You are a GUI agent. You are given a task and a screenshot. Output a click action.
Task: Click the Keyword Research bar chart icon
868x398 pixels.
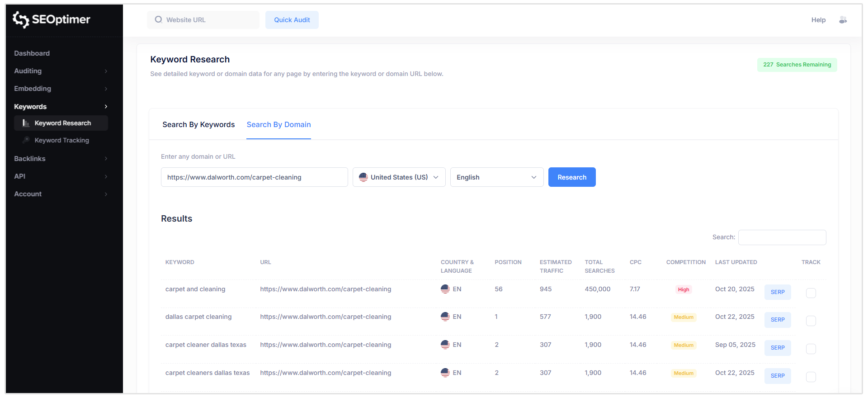(26, 123)
